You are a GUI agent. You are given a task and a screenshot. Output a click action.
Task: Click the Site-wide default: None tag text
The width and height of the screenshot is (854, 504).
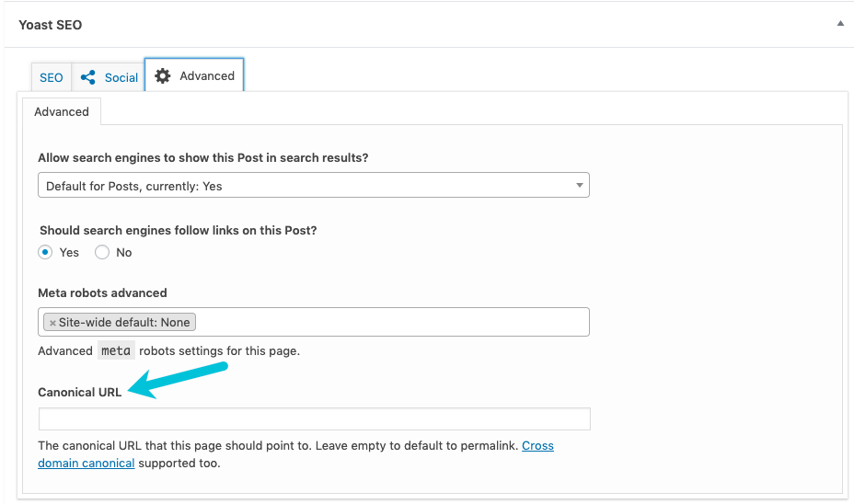(x=124, y=323)
